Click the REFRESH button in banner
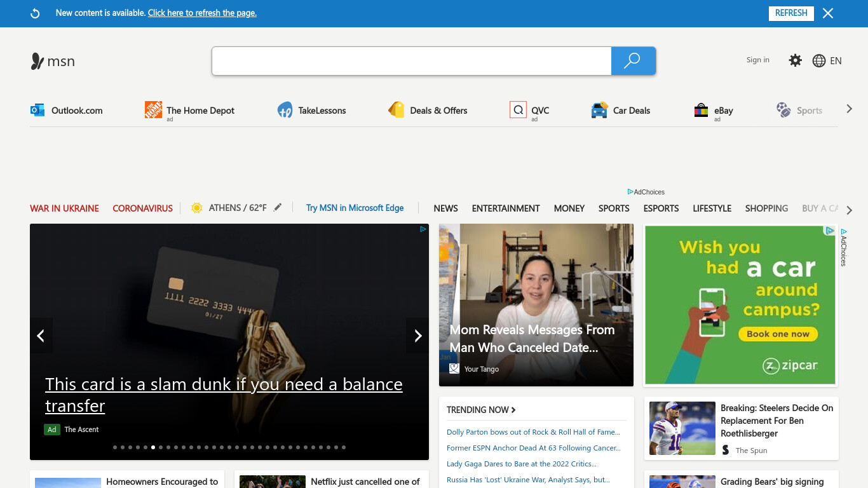This screenshot has height=488, width=868. (791, 13)
